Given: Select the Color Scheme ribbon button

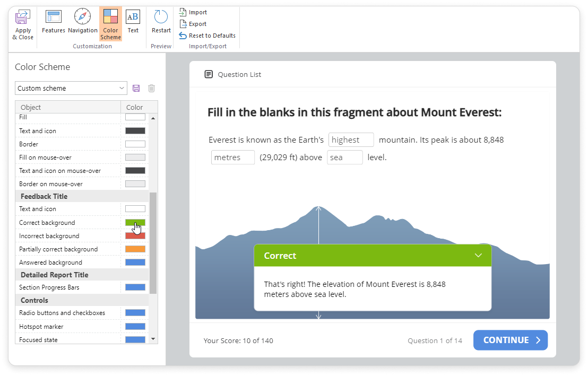Looking at the screenshot, I should point(110,24).
